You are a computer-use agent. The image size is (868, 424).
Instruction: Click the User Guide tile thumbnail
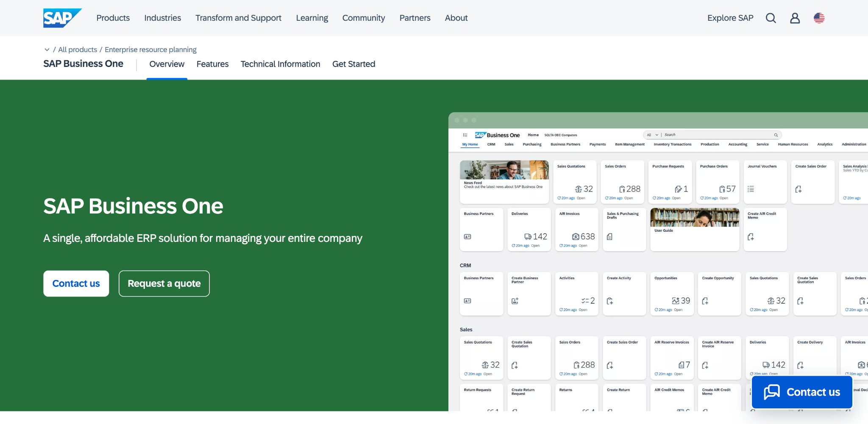click(695, 217)
